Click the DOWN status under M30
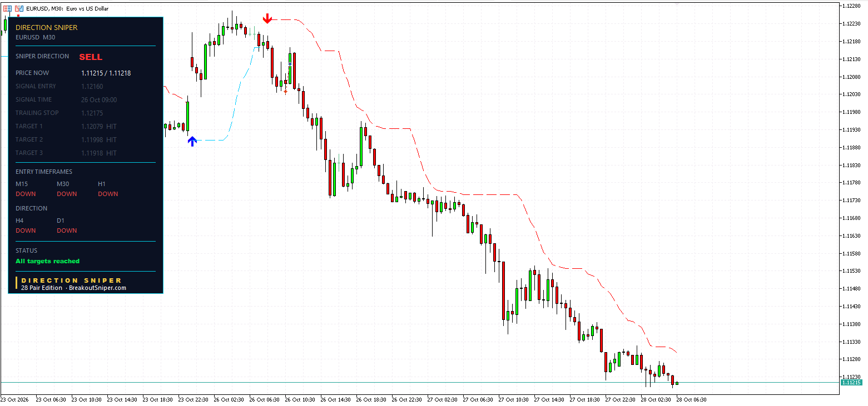This screenshot has height=406, width=868. (67, 194)
